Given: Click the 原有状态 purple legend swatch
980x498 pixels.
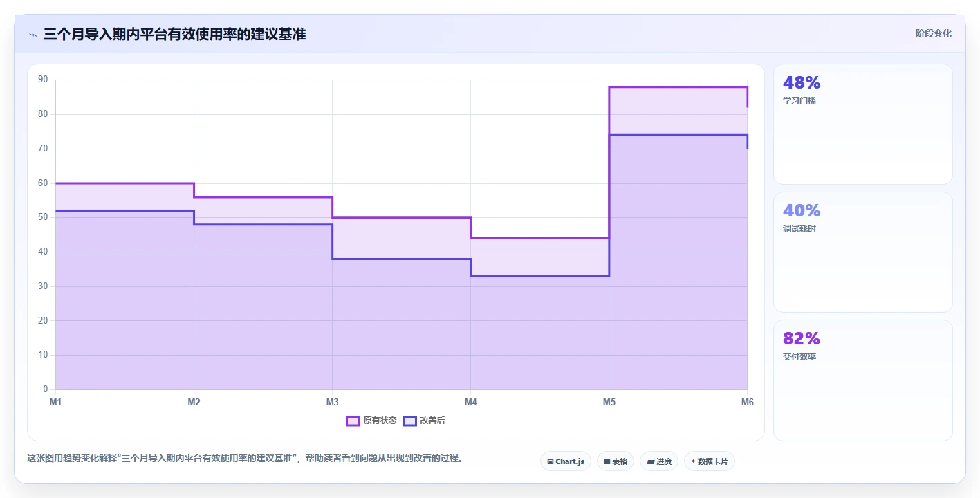Looking at the screenshot, I should (353, 421).
